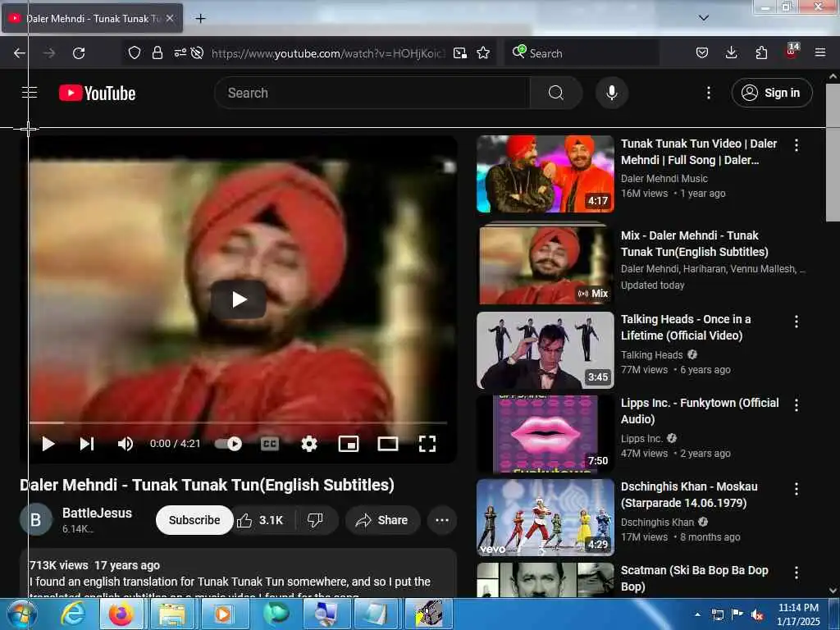840x630 pixels.
Task: Click the Firefox address bar URL
Action: (327, 53)
